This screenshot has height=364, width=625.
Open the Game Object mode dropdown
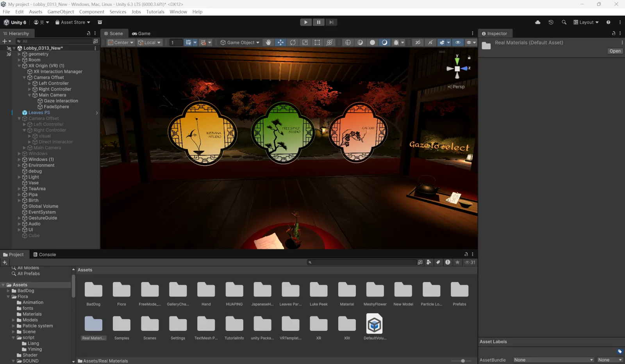pyautogui.click(x=240, y=43)
